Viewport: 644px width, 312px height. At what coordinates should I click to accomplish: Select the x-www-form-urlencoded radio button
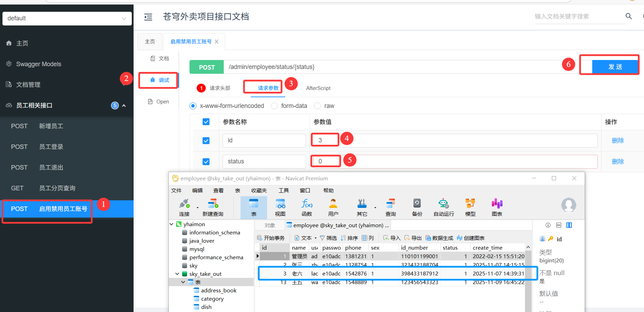pyautogui.click(x=193, y=106)
